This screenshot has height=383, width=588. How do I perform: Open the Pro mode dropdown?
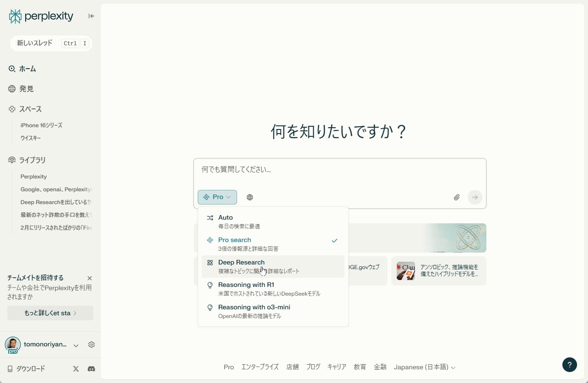(217, 197)
